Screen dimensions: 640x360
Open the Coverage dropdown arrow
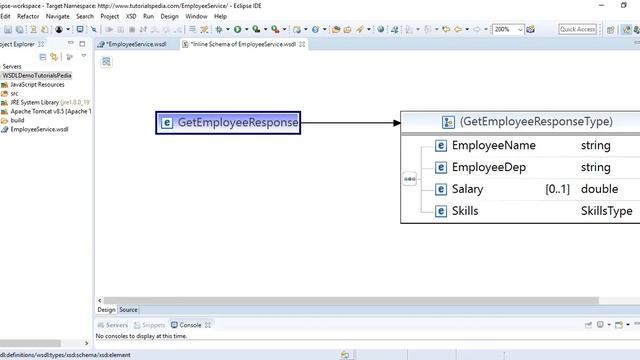265,29
